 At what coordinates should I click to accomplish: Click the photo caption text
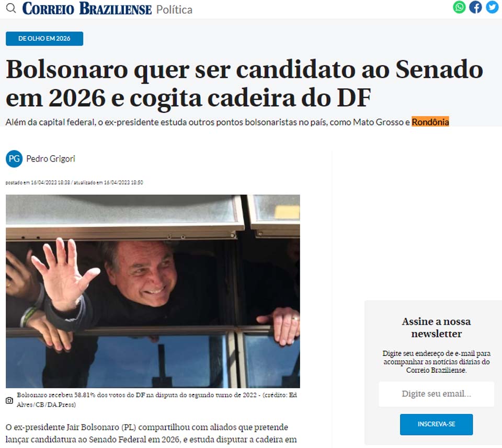tap(157, 400)
